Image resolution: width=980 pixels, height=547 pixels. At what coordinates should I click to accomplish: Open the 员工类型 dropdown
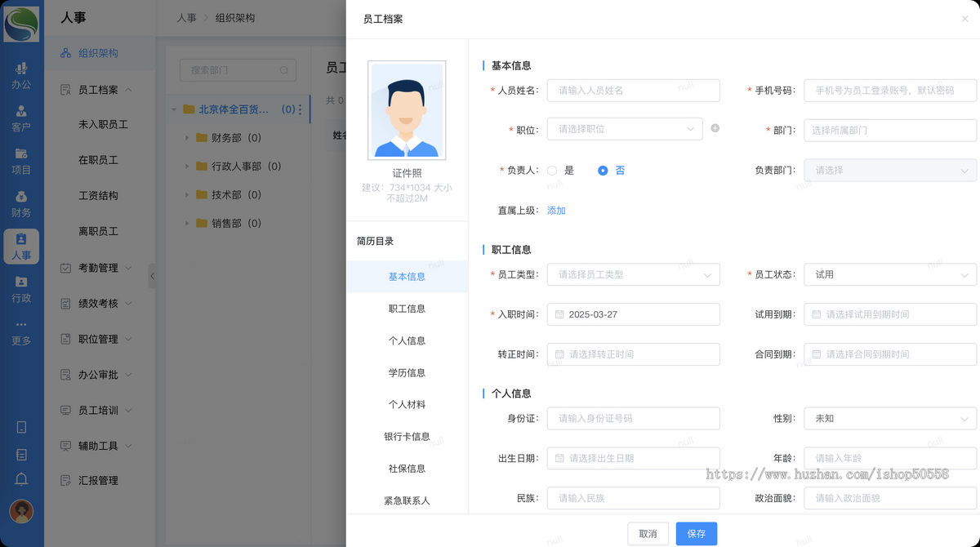point(634,274)
